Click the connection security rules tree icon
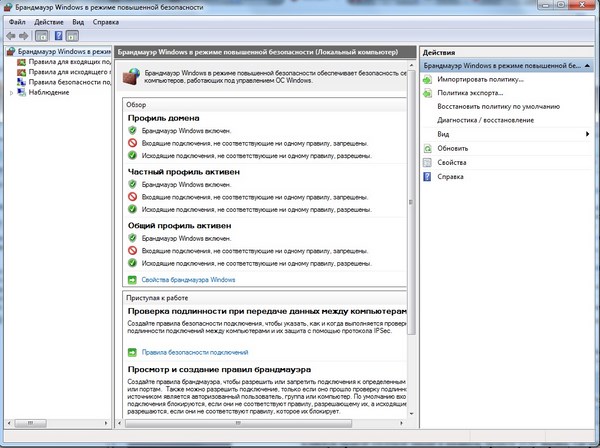 coord(21,82)
